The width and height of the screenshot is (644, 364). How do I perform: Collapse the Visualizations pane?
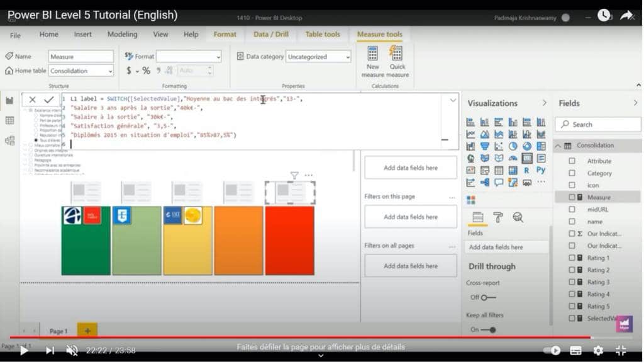tap(545, 103)
